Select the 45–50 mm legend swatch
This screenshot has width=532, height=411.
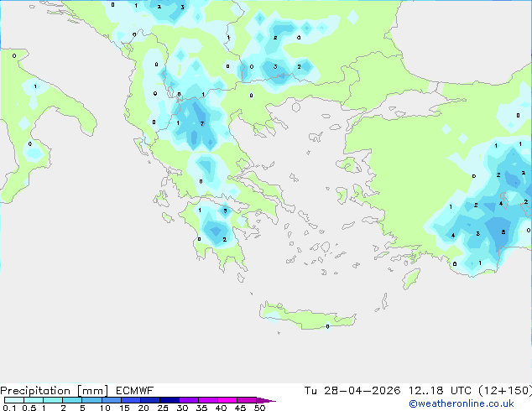point(247,400)
